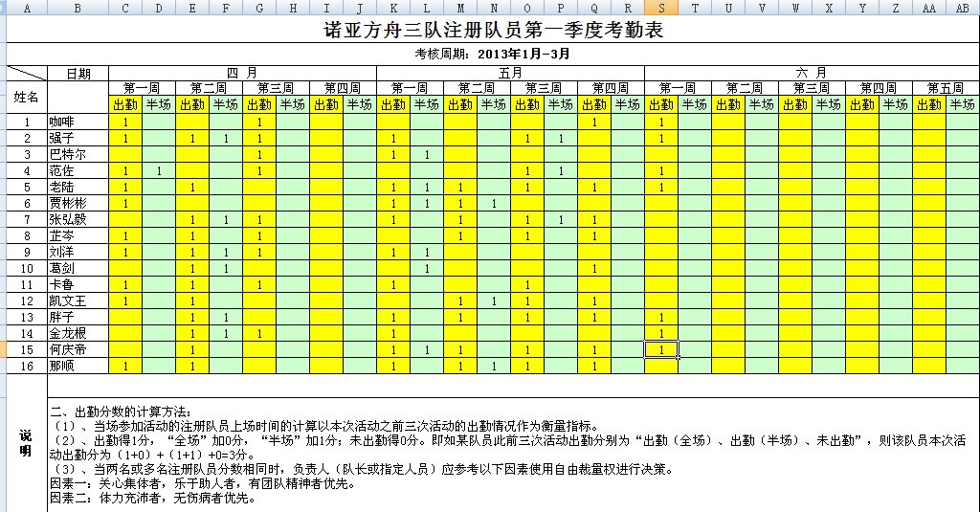Click the line 二、出勤分数的计算方法
The image size is (980, 512).
pyautogui.click(x=122, y=412)
